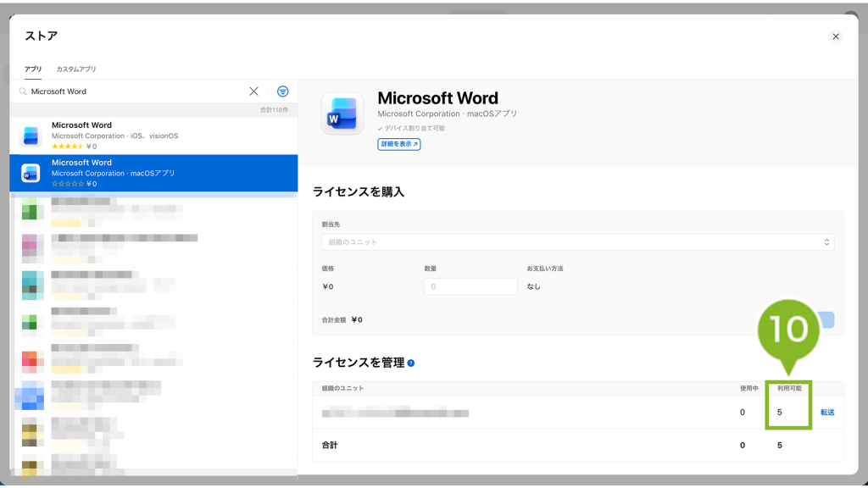Click the お支払い方法 なし value

533,286
